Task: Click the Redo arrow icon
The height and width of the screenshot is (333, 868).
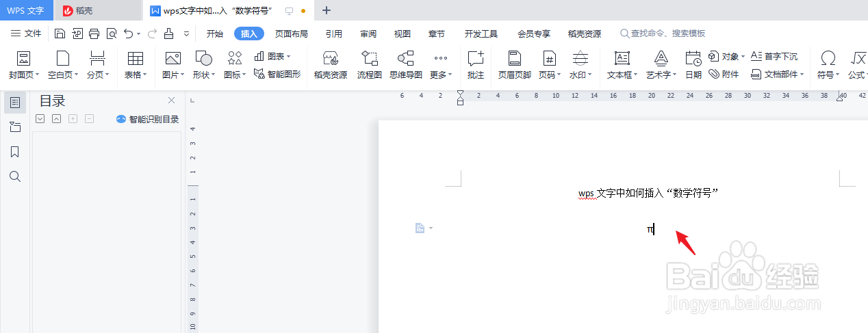Action: click(152, 34)
